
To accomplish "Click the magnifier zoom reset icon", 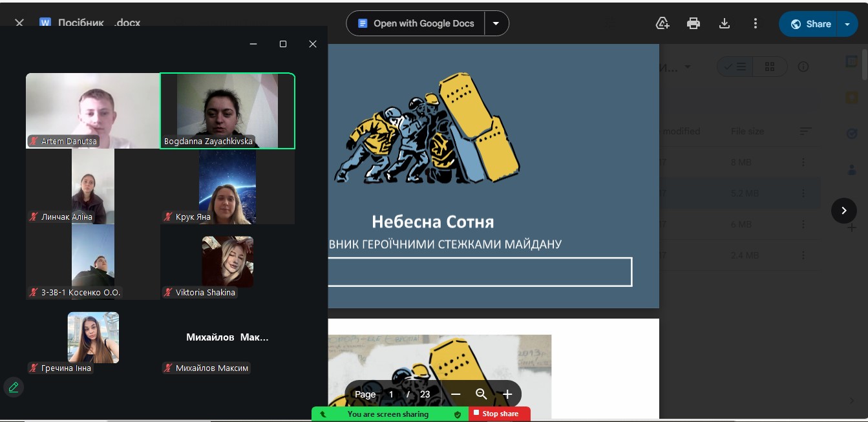I will click(x=482, y=394).
